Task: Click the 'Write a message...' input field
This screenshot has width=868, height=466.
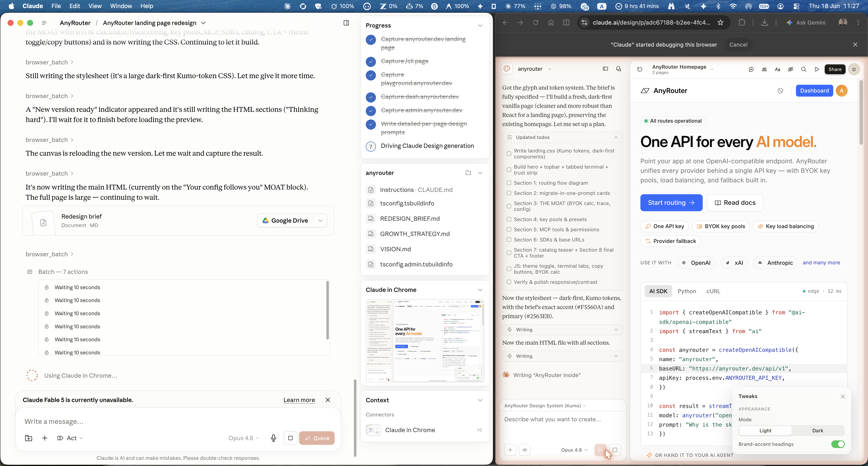Action: coord(178,422)
